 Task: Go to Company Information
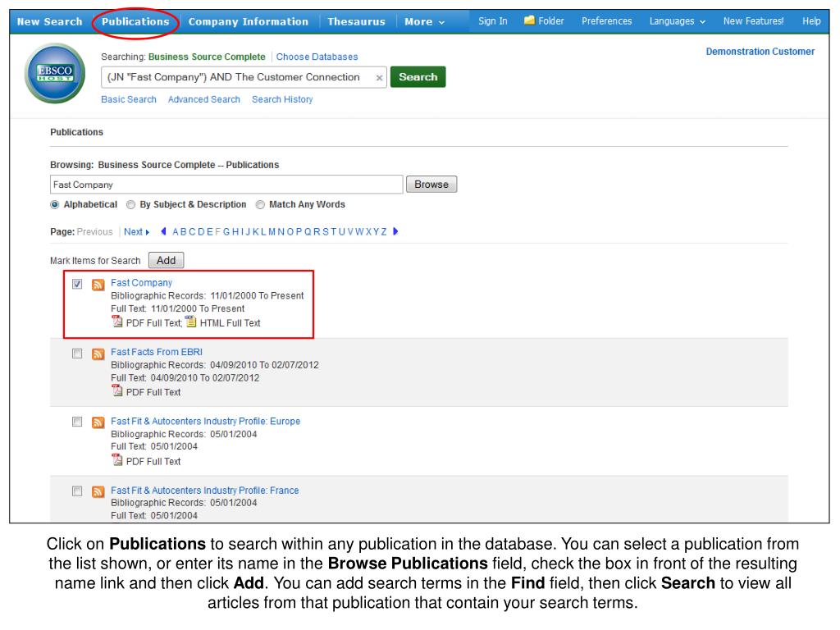[248, 21]
